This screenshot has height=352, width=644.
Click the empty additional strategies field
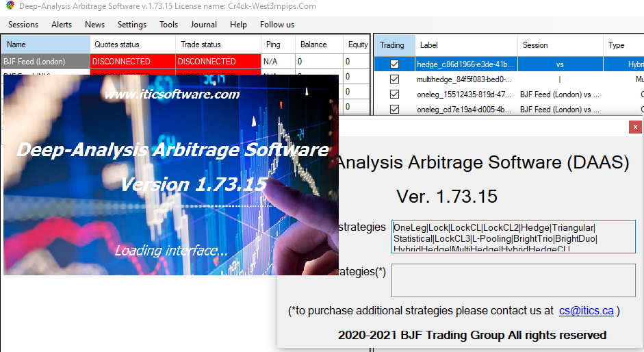(x=513, y=281)
